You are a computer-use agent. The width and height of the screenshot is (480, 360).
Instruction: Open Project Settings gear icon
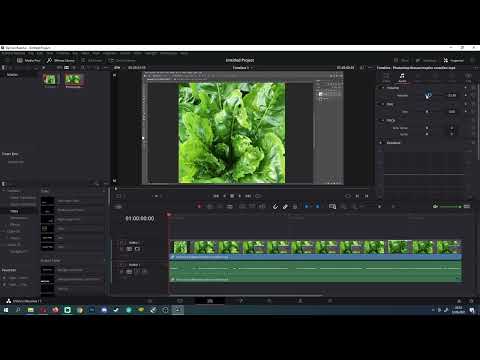471,301
